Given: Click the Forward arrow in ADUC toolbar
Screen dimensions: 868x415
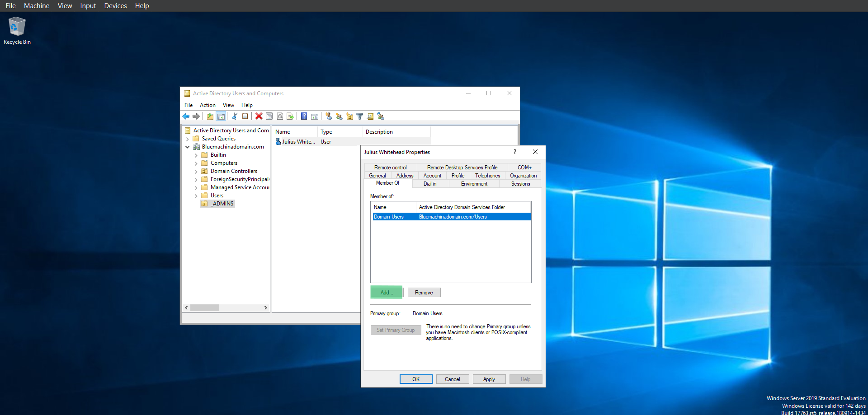Looking at the screenshot, I should 196,116.
